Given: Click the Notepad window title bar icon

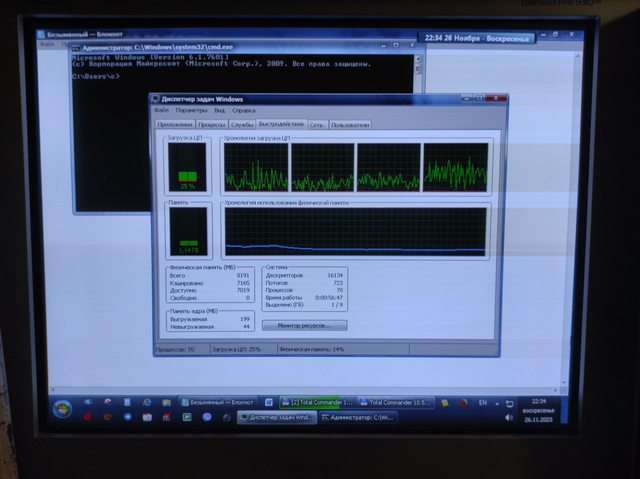Looking at the screenshot, I should coord(41,35).
